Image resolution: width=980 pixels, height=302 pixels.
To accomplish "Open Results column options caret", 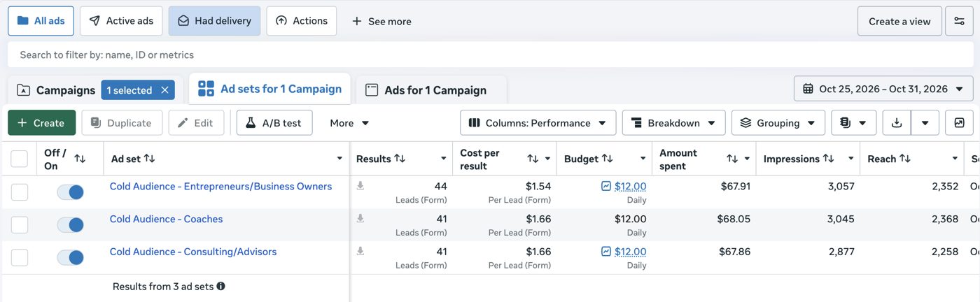I will [443, 159].
